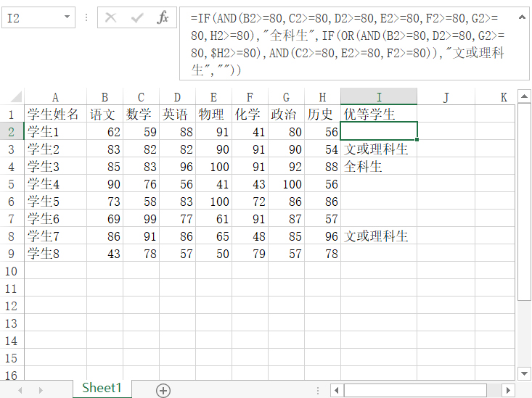Click the '数学' header cell
532x398 pixels.
coord(141,114)
